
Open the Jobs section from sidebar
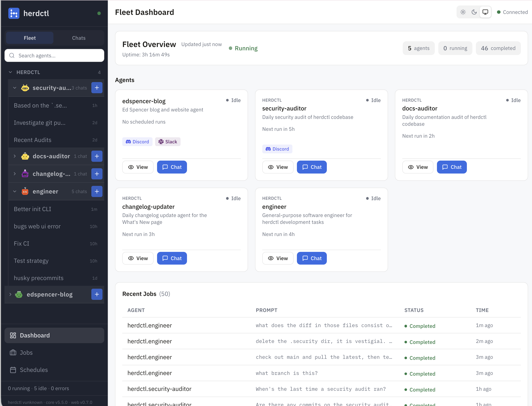26,353
